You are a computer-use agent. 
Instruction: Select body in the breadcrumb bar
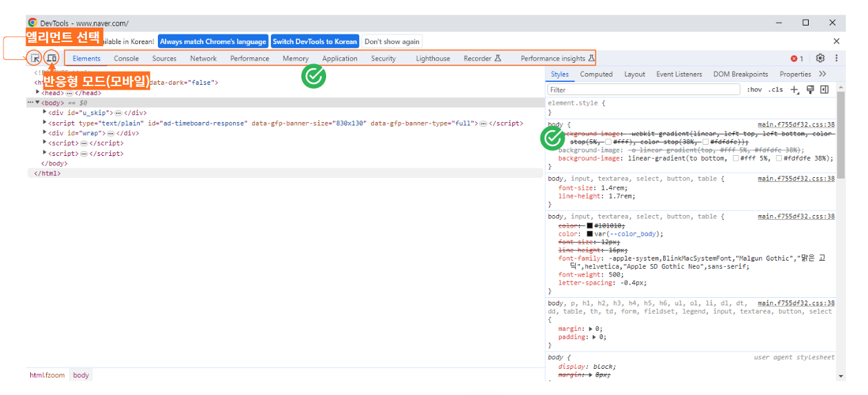click(81, 375)
